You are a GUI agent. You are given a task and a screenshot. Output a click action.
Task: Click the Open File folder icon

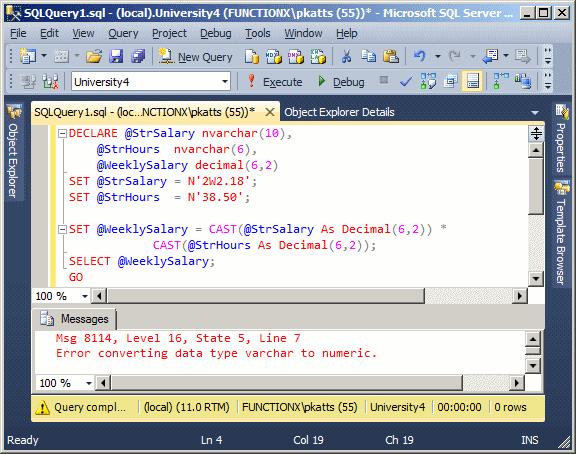click(94, 57)
